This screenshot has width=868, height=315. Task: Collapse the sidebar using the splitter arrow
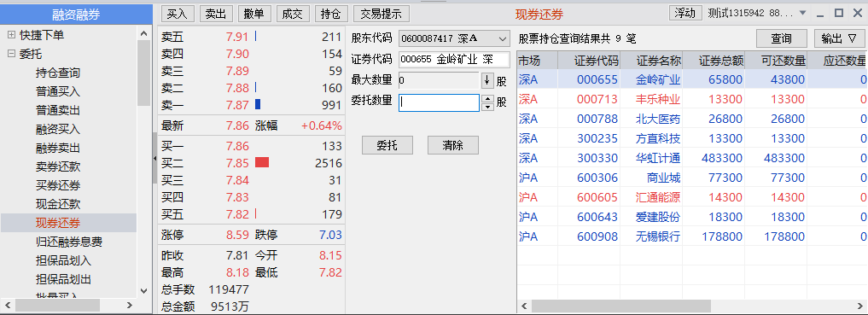click(155, 159)
